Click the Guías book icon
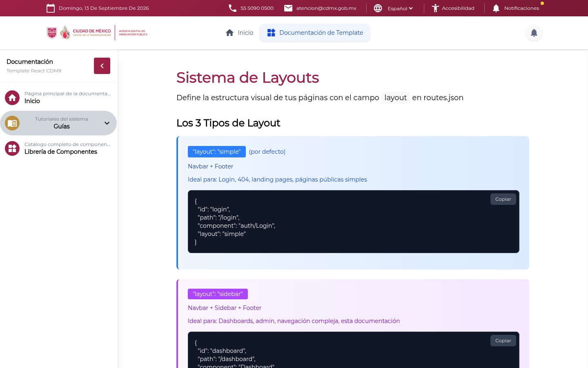Image resolution: width=588 pixels, height=368 pixels. point(12,123)
